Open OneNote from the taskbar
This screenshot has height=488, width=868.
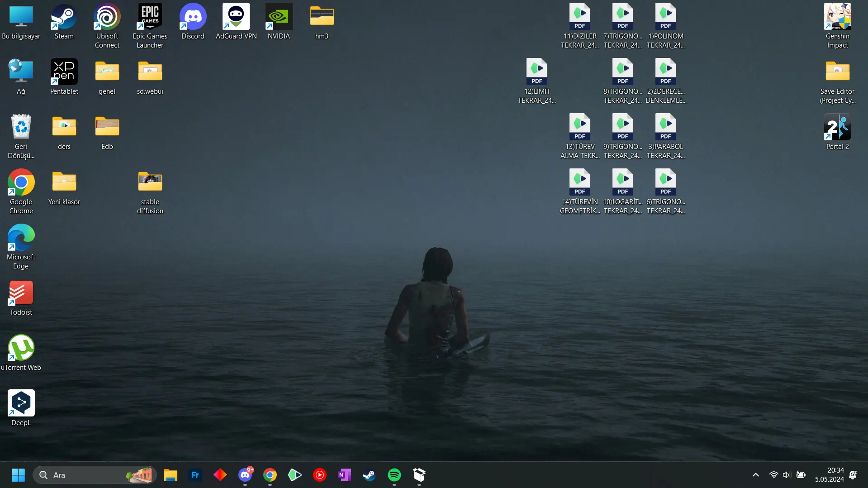345,475
